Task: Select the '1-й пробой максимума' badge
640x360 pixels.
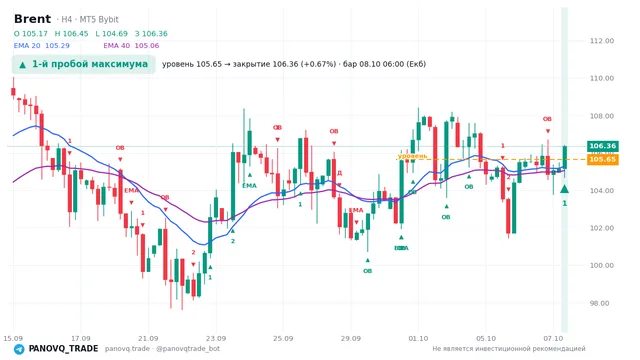Action: (x=84, y=64)
